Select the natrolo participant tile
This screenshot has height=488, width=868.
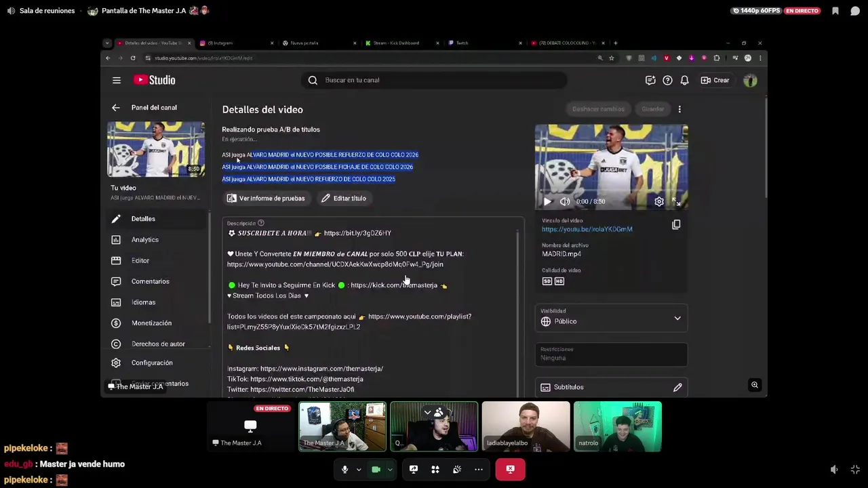pyautogui.click(x=618, y=426)
